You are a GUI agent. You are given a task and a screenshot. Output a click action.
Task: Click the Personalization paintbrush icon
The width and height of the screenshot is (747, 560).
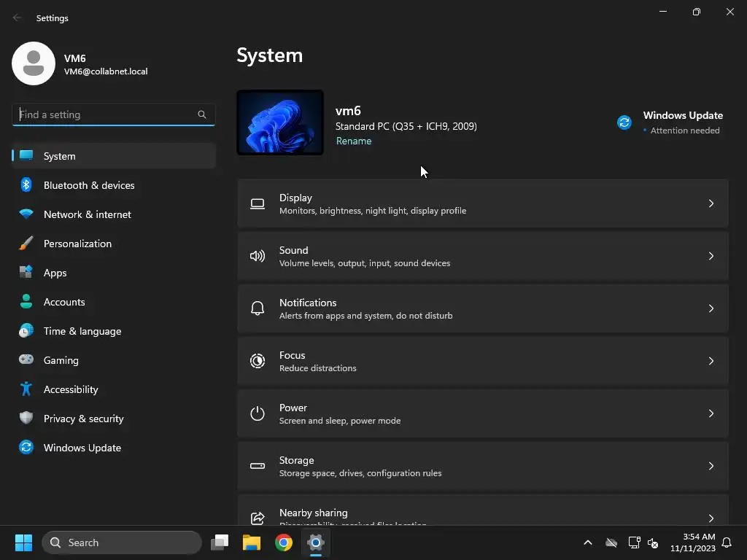point(26,244)
